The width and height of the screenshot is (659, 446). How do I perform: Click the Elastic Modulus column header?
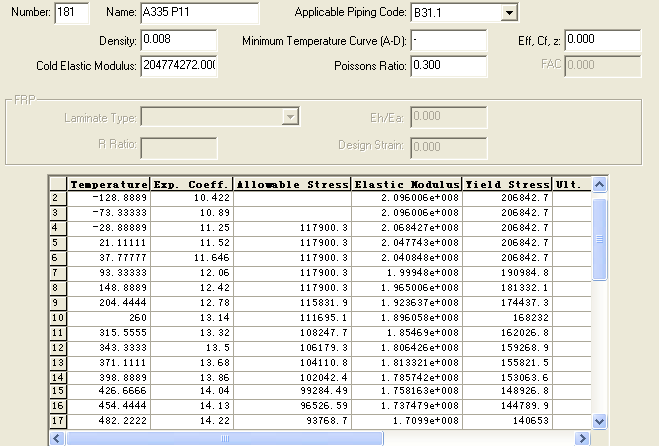tap(407, 185)
